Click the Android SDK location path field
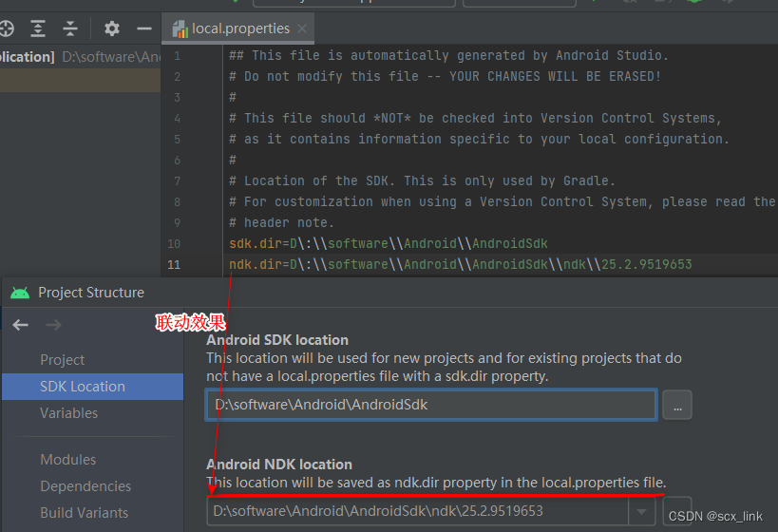This screenshot has width=778, height=532. pyautogui.click(x=431, y=405)
